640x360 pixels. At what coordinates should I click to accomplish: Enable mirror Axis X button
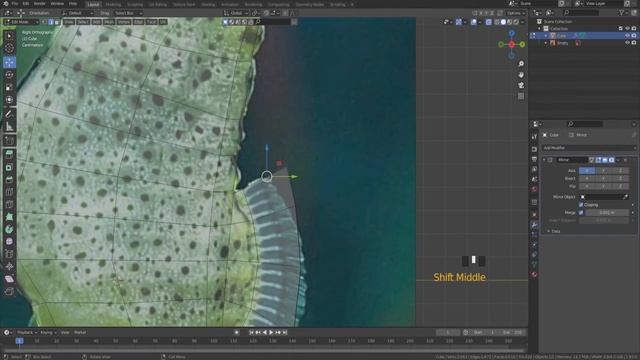tap(587, 171)
